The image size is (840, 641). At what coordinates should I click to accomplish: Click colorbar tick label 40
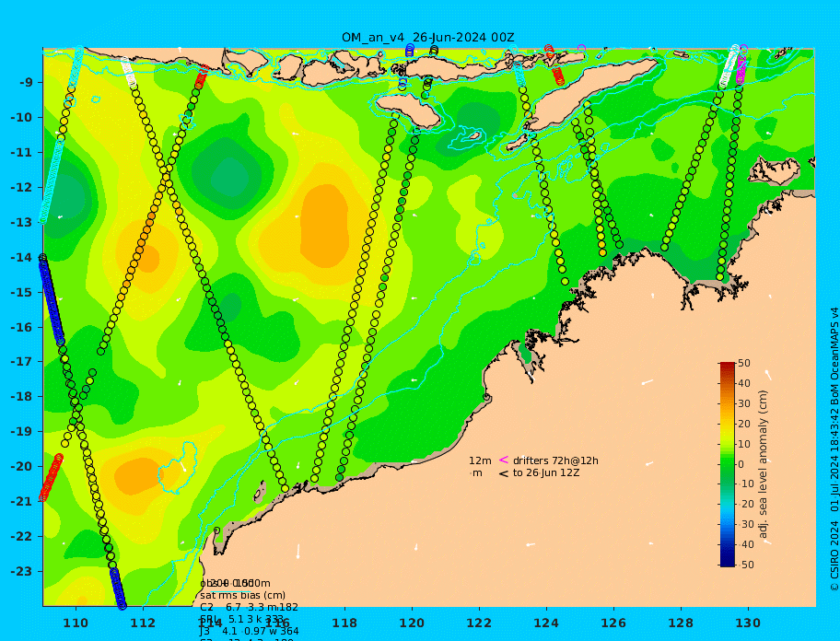tap(744, 383)
